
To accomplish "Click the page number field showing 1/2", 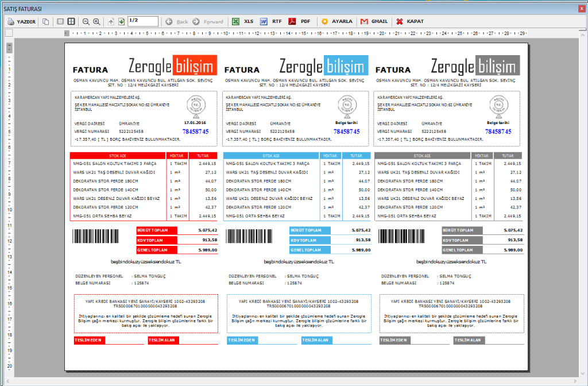I will coord(142,21).
